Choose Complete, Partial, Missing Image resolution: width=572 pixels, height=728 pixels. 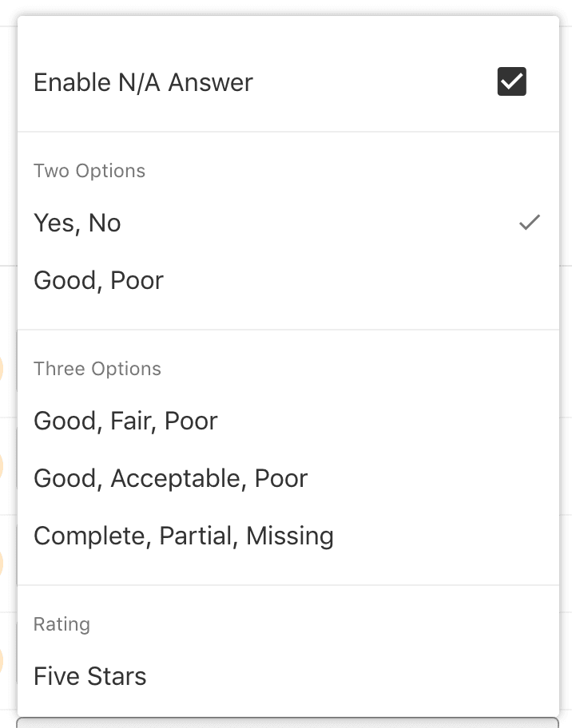[184, 536]
